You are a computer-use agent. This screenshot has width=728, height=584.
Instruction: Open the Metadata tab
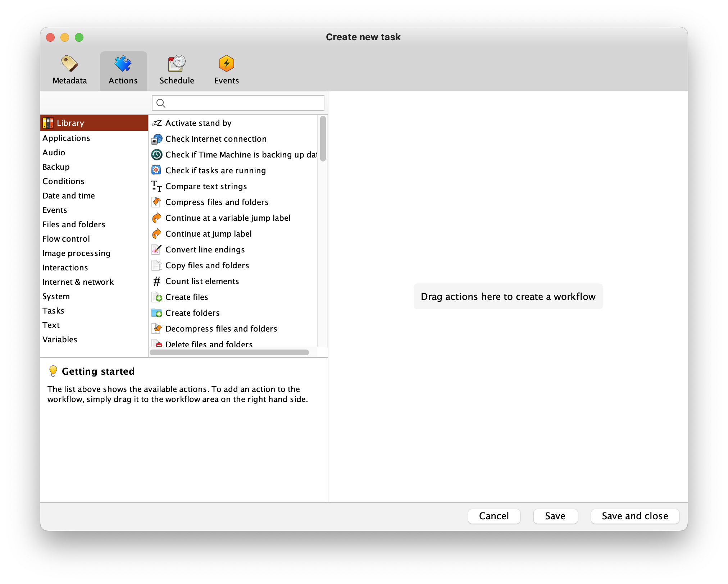click(70, 70)
